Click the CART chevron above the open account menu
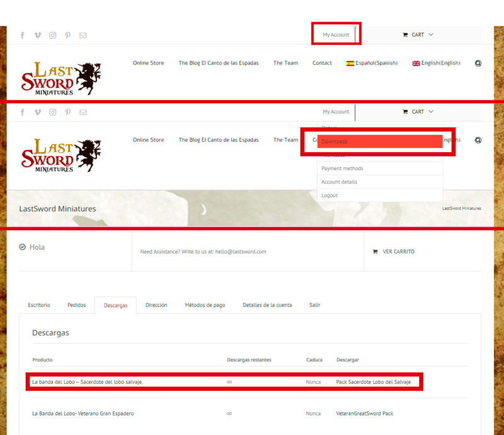The image size is (504, 435). coord(431,112)
